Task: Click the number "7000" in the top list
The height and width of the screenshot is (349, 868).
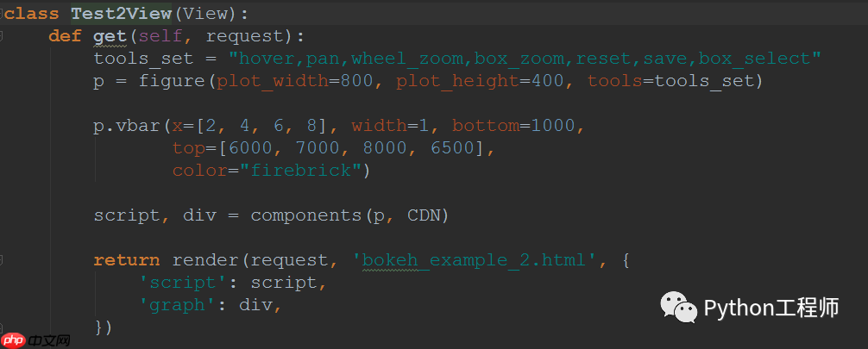Action: (x=318, y=148)
